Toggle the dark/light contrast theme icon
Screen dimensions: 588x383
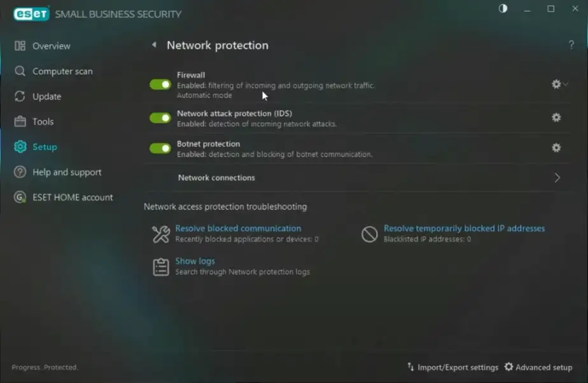[503, 9]
